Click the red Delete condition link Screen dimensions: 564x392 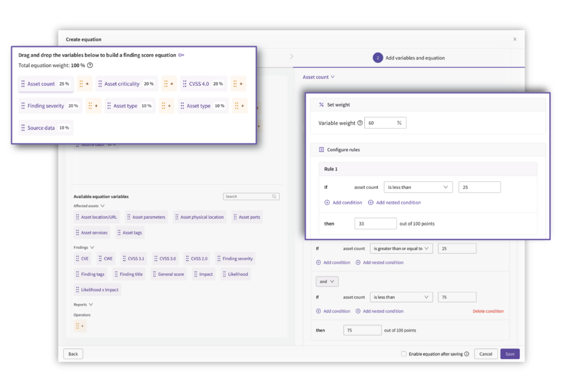488,311
